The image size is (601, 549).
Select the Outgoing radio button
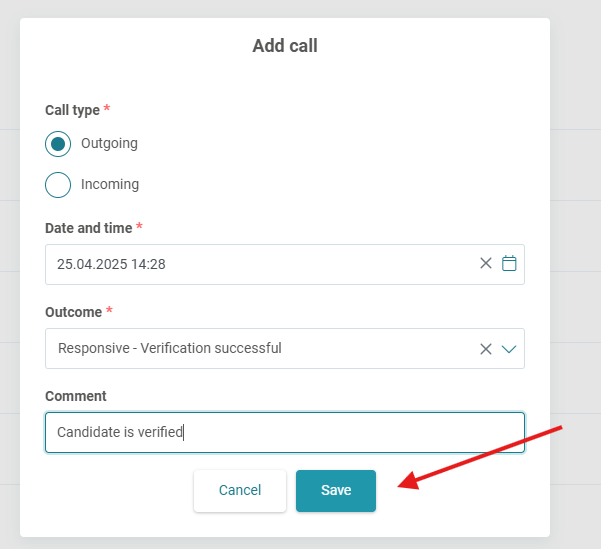(58, 144)
